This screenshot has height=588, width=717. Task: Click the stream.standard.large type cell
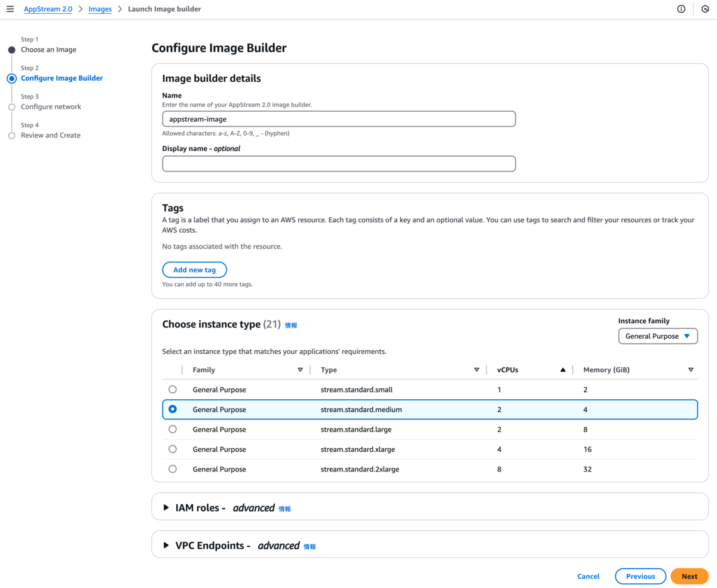pyautogui.click(x=356, y=429)
